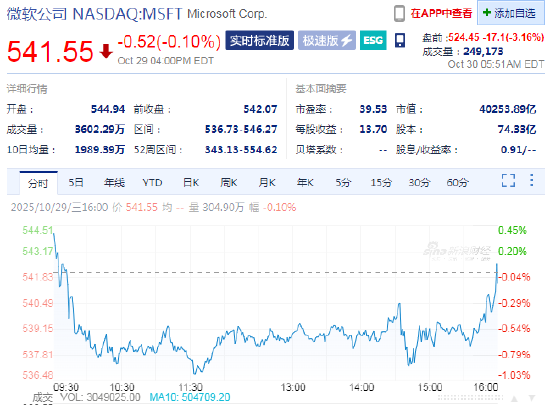Screen dimensions: 550x405
Task: Click the volume value 3602.29万
Action: pyautogui.click(x=100, y=129)
